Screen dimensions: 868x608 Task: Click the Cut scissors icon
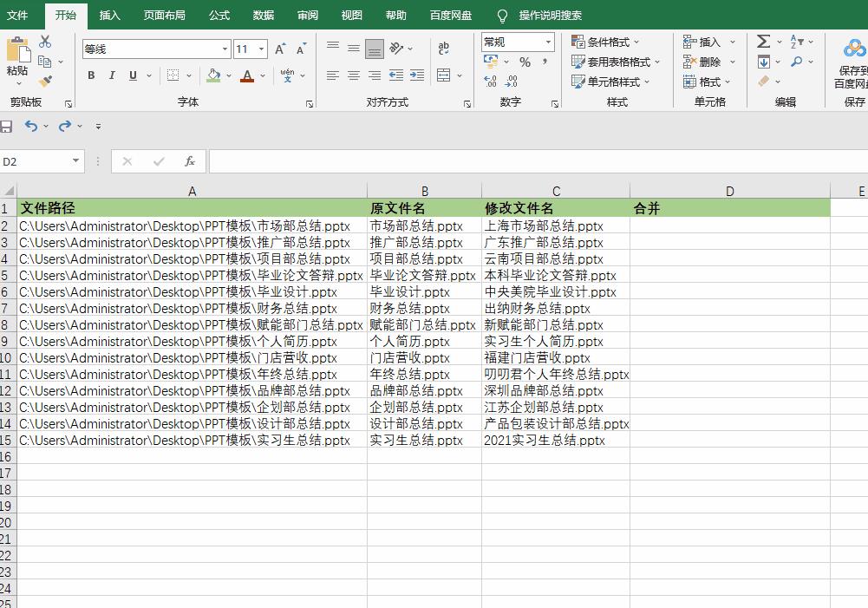coord(45,42)
